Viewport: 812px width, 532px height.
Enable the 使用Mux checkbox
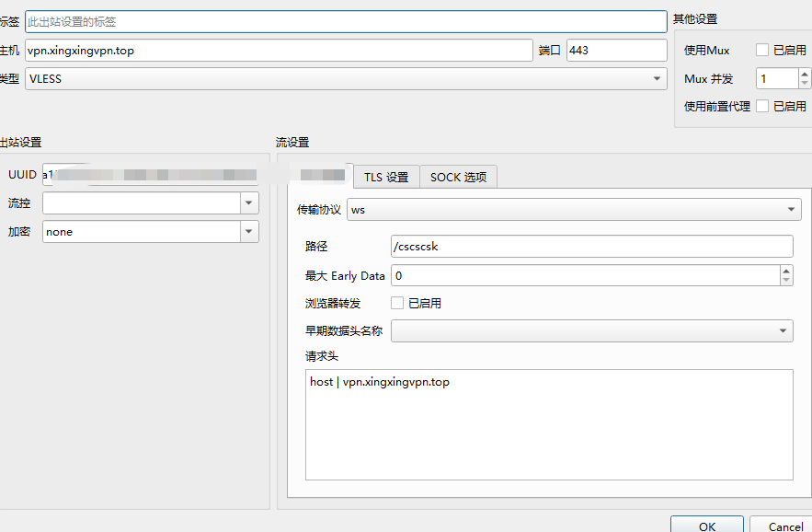point(762,51)
